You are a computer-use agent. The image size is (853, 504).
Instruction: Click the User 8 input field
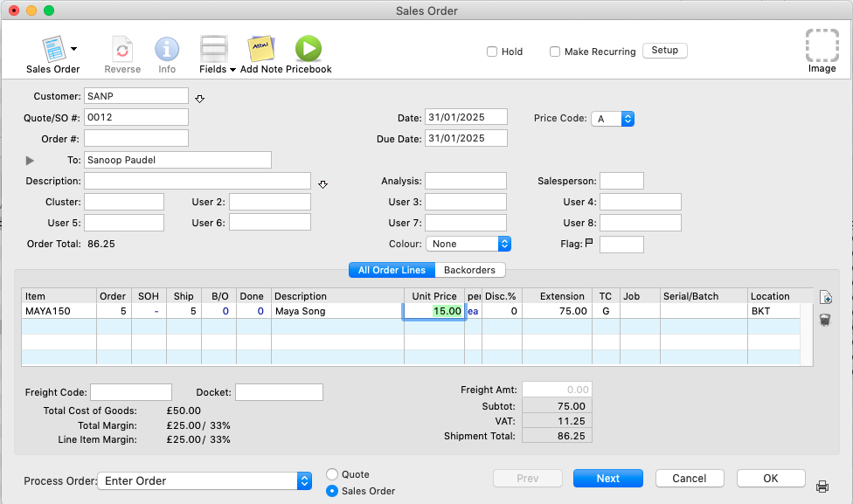641,223
